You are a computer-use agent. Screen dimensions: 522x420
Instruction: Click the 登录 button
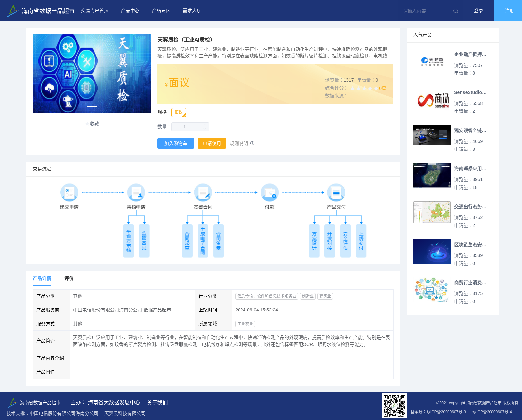point(479,11)
